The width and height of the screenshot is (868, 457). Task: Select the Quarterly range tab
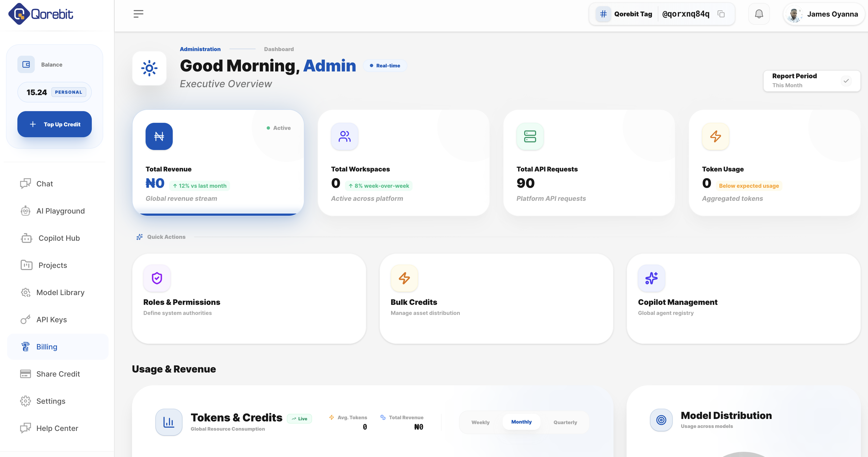click(565, 422)
